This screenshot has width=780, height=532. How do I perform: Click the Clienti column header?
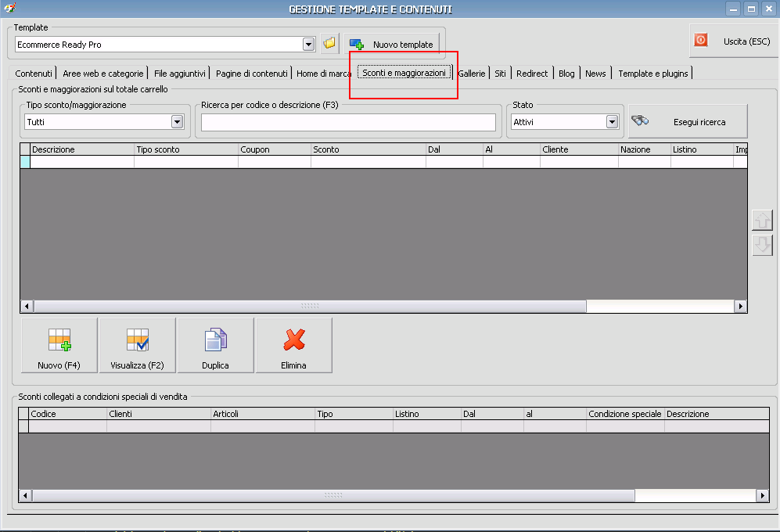coord(159,414)
